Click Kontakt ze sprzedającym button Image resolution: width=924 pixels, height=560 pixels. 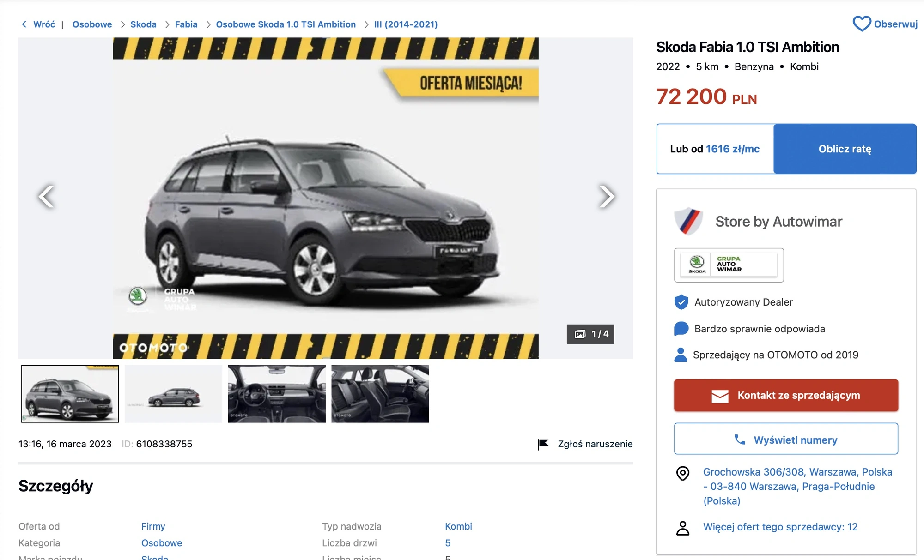pos(786,396)
